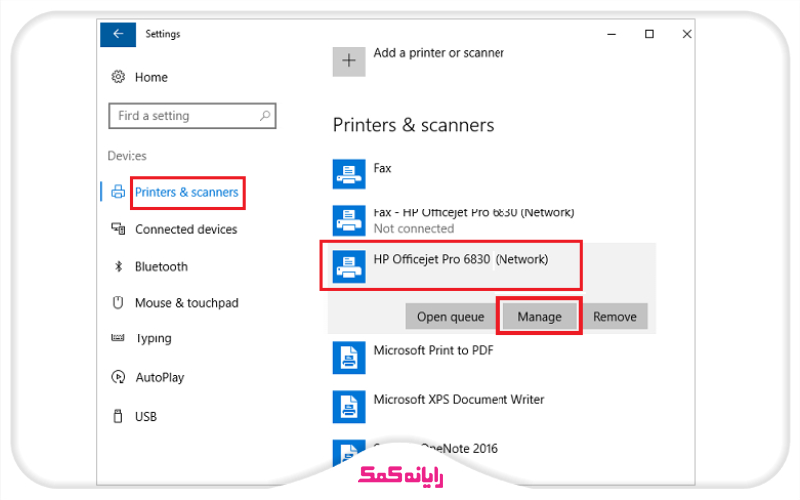Click the Home gear icon

(118, 77)
